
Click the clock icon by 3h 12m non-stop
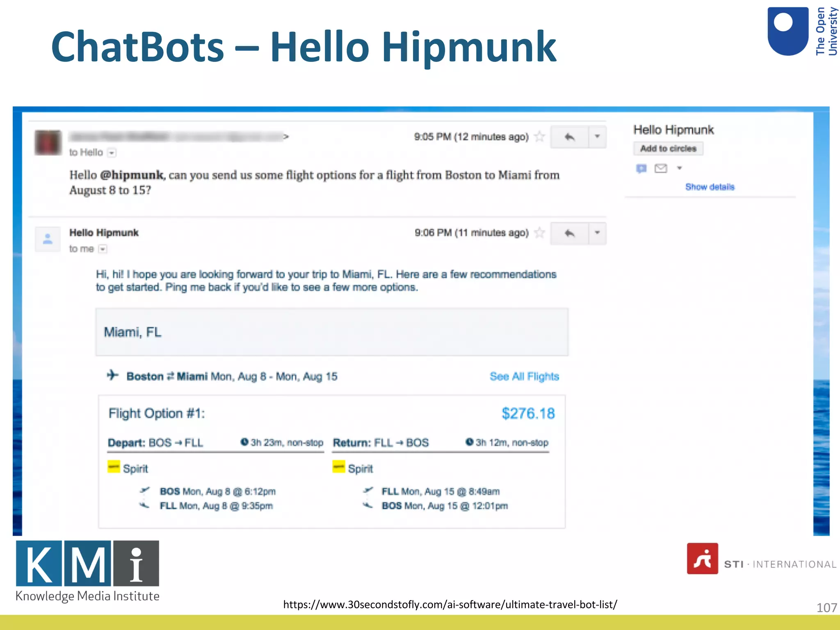click(470, 442)
